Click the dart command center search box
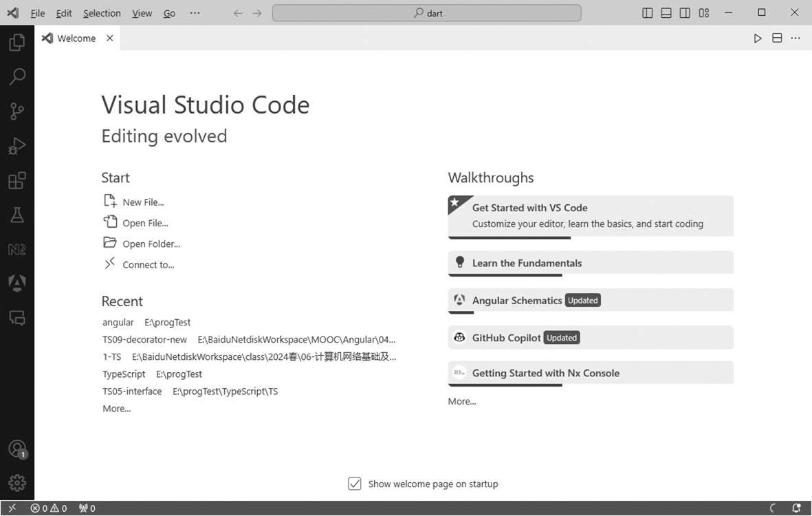 point(427,13)
